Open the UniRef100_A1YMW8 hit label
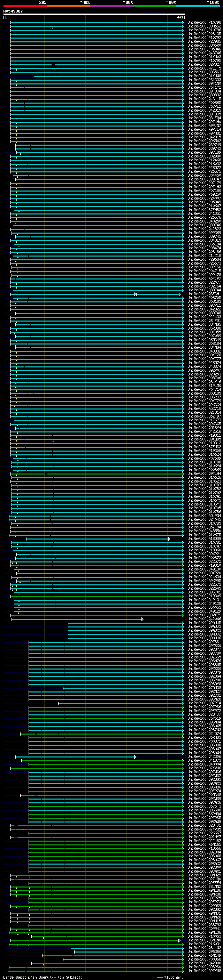 tap(204, 76)
